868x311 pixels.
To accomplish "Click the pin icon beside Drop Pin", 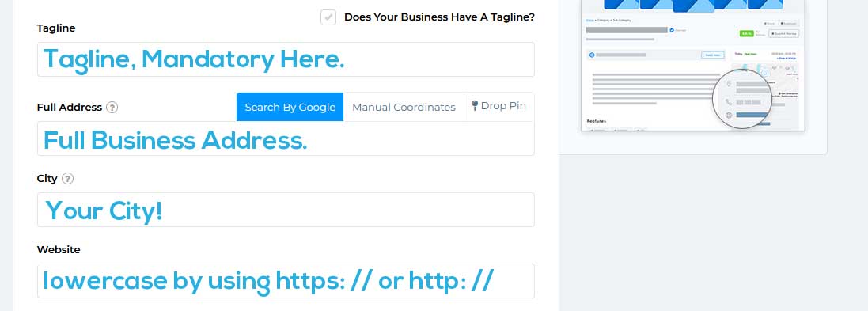I will [475, 106].
